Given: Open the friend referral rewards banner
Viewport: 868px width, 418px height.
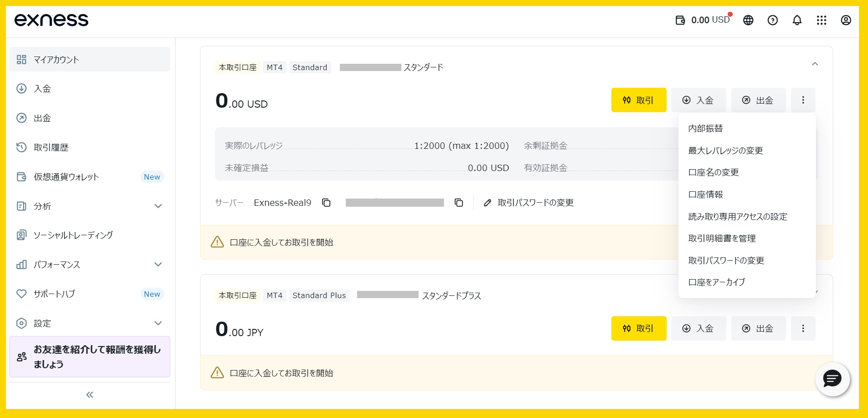Looking at the screenshot, I should click(x=90, y=356).
